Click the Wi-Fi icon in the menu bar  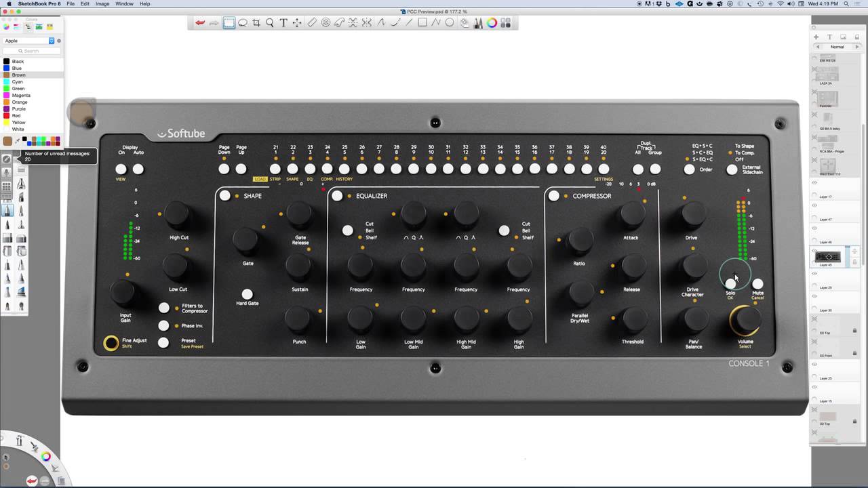781,3
